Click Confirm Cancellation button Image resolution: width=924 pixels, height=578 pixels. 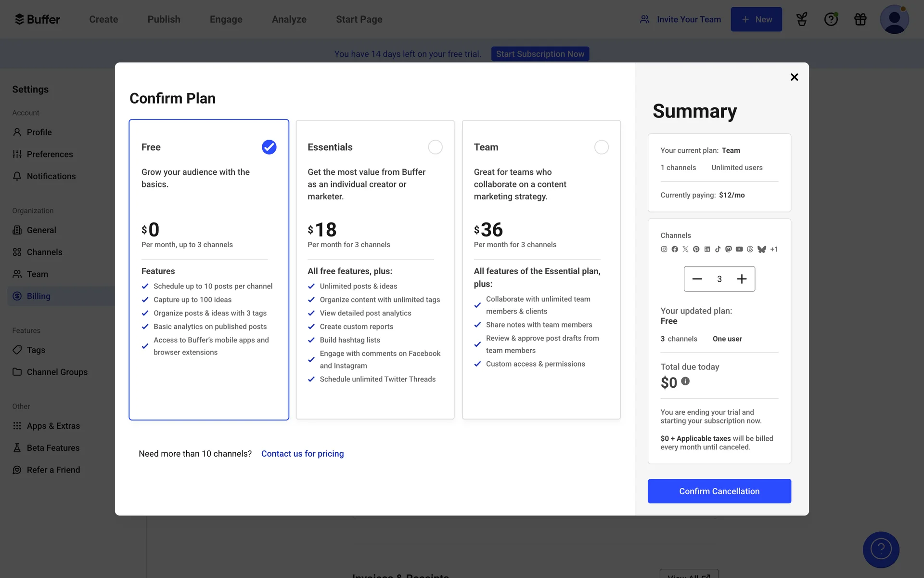[x=719, y=491]
